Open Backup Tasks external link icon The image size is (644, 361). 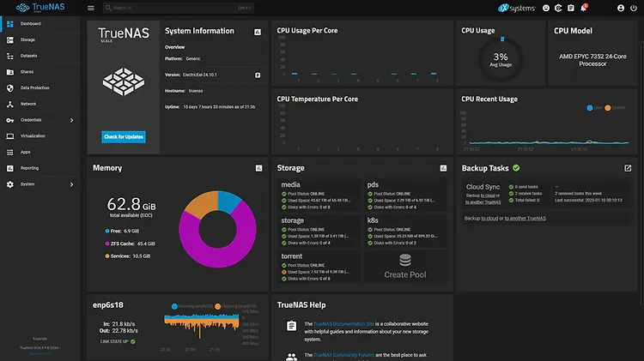click(x=628, y=168)
